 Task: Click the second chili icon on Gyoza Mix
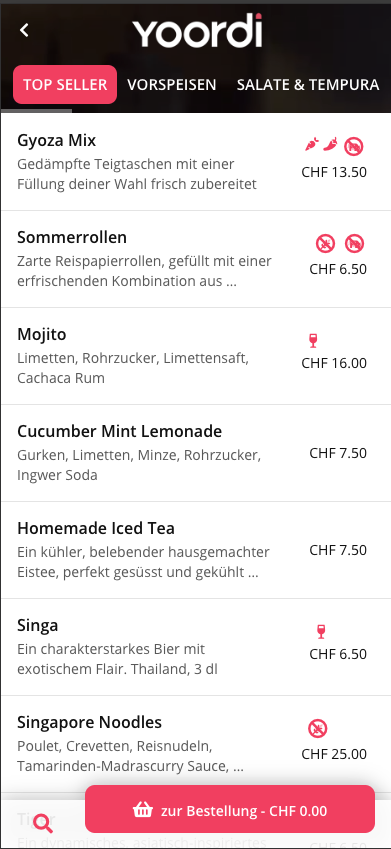330,144
